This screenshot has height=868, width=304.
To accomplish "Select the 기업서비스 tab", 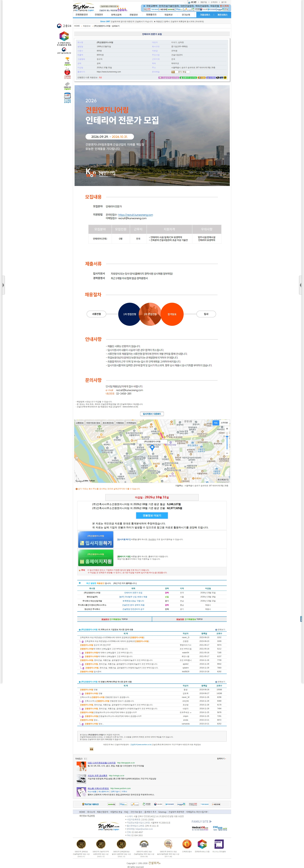I will tap(205, 15).
